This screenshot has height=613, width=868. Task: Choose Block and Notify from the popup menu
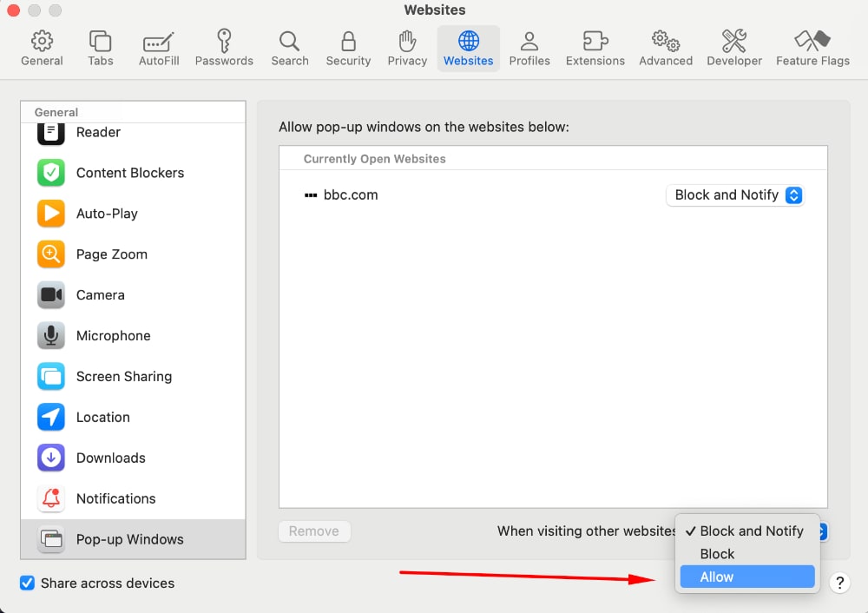pyautogui.click(x=752, y=531)
